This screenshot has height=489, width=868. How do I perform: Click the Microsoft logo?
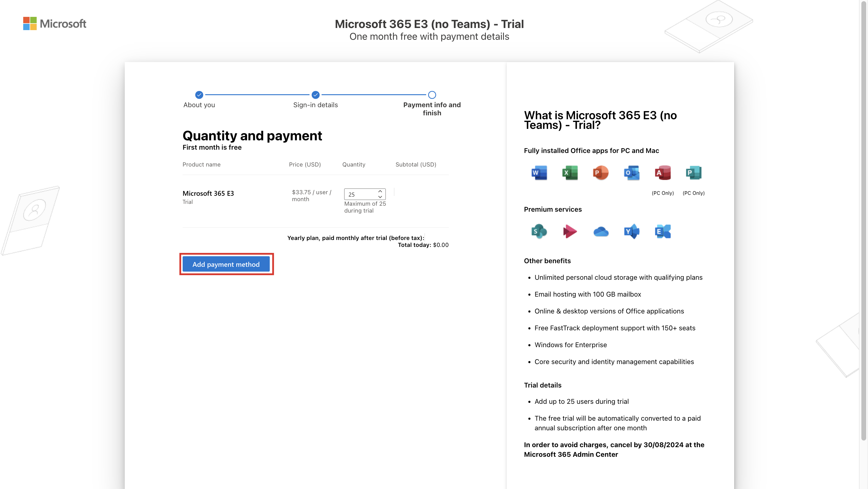[x=55, y=23]
